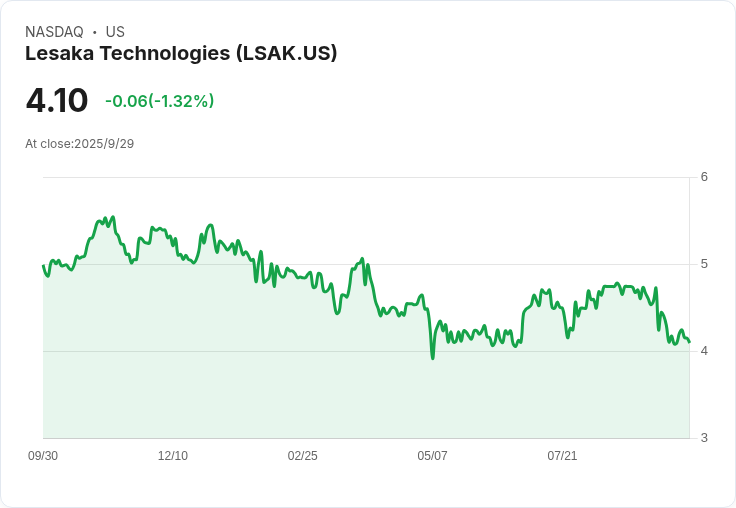Select the 12/10 date axis label

pyautogui.click(x=173, y=456)
